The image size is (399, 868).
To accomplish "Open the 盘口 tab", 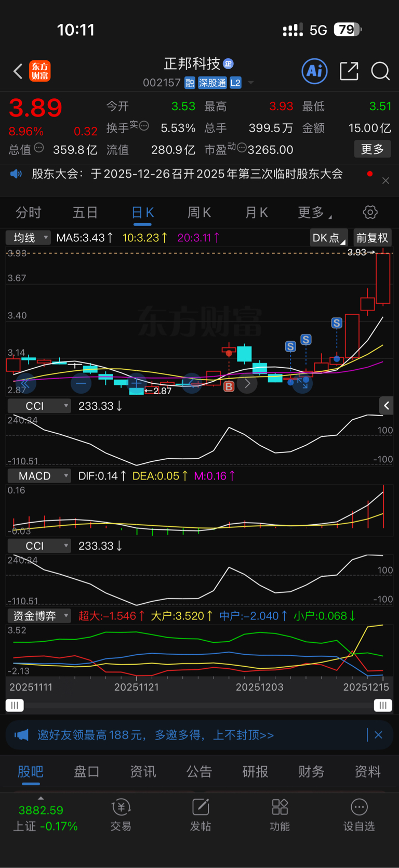I will click(x=87, y=772).
